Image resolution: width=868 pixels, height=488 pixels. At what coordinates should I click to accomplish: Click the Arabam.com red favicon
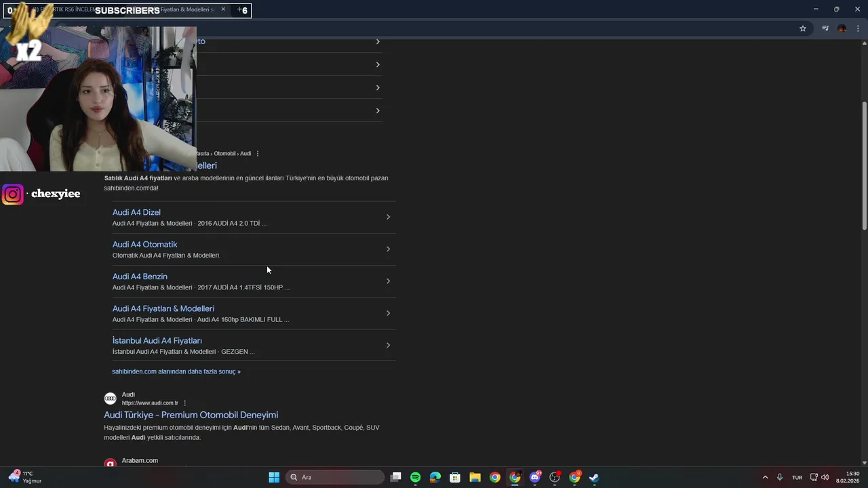pos(110,464)
